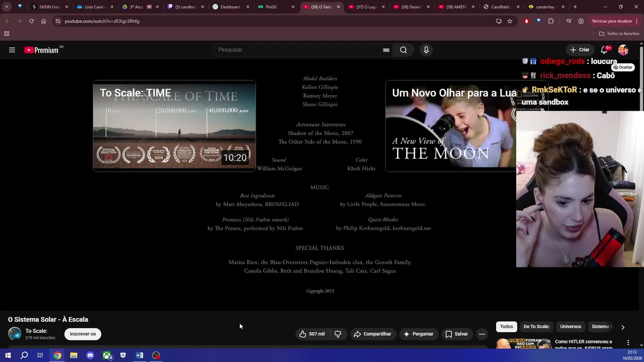Click the YouTube address bar URL

(102, 21)
